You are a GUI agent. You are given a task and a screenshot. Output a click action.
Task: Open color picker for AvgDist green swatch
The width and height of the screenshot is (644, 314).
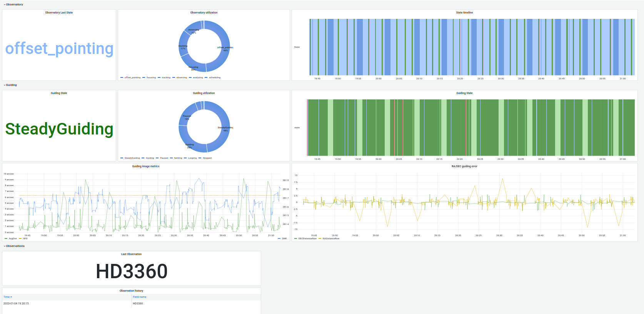click(x=6, y=238)
